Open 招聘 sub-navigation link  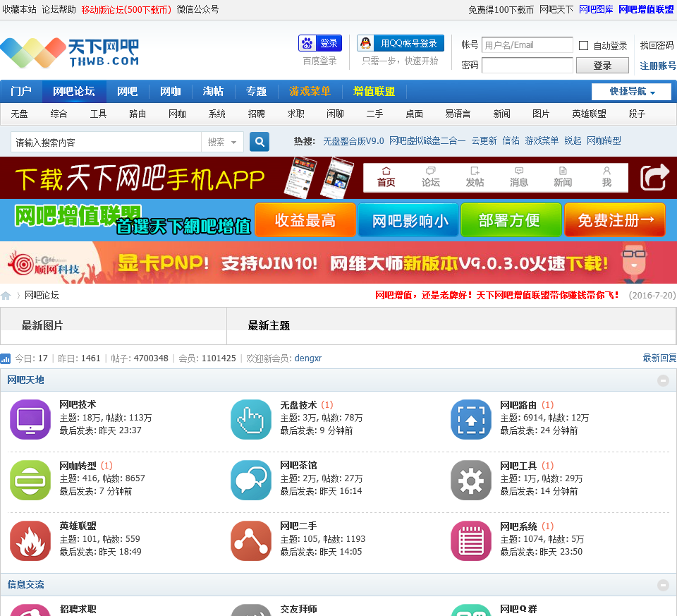pyautogui.click(x=257, y=114)
